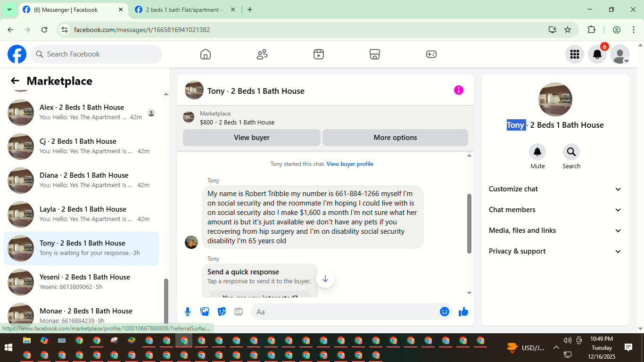The height and width of the screenshot is (362, 644).
Task: Click the More options button
Action: [x=395, y=138]
